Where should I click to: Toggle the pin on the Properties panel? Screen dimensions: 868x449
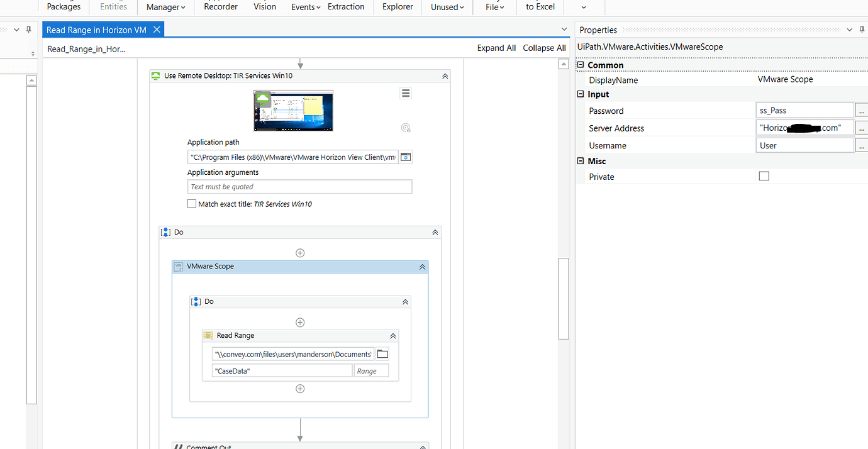[x=863, y=30]
